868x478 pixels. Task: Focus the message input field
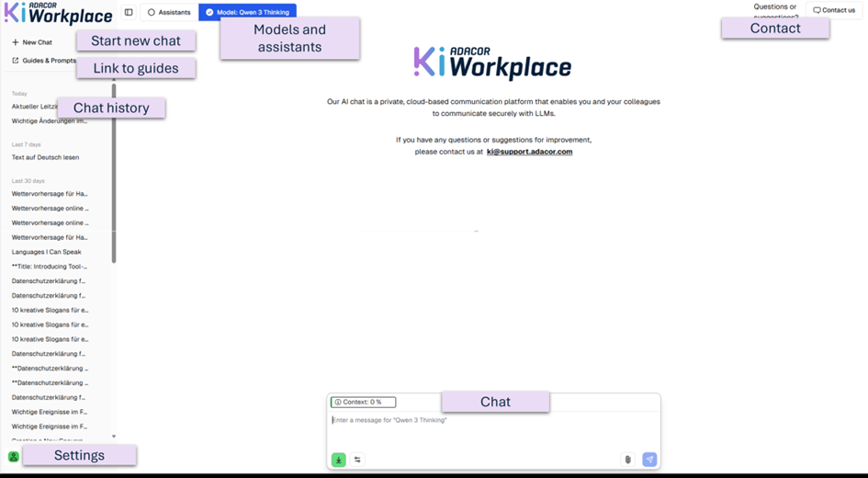coord(493,420)
